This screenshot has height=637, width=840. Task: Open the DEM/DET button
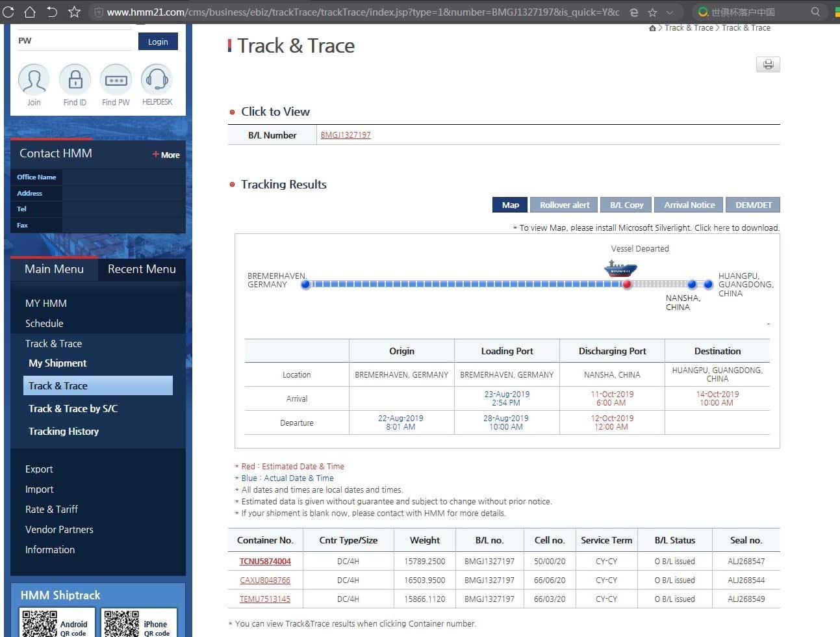pyautogui.click(x=753, y=205)
